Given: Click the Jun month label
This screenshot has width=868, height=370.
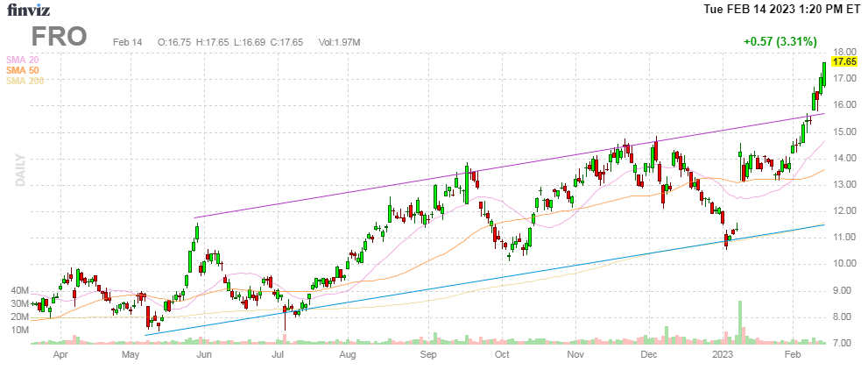Looking at the screenshot, I should click(204, 354).
